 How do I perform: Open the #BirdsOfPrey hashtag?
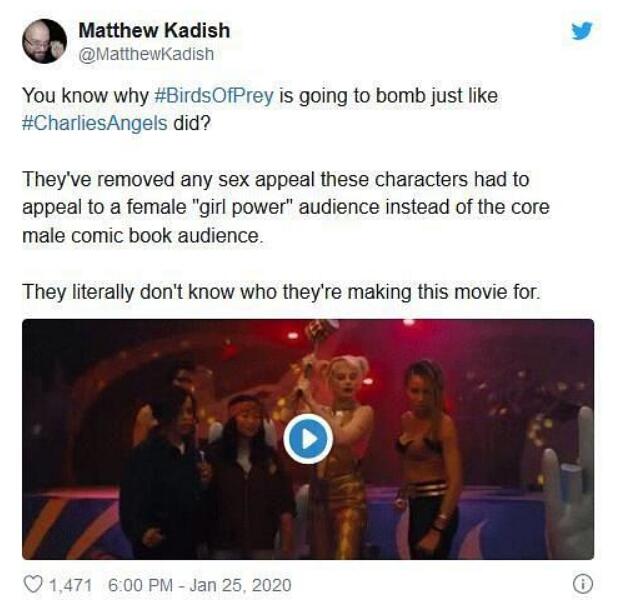pos(214,96)
